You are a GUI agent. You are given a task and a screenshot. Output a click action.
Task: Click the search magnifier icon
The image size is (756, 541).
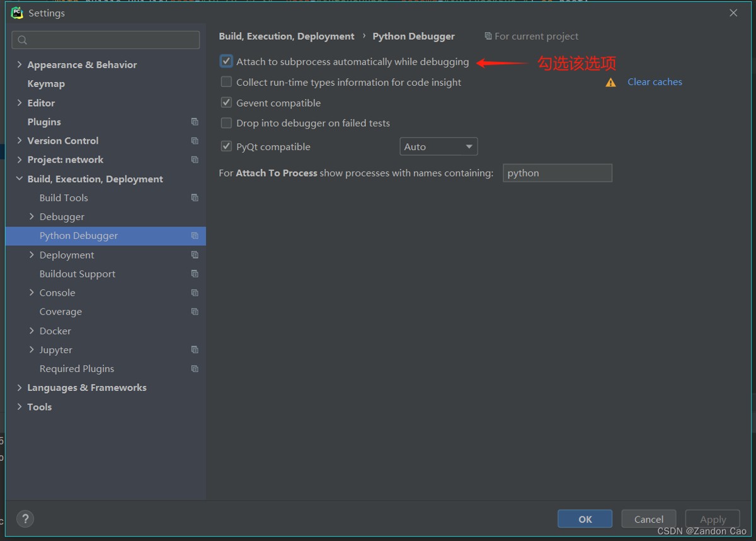(23, 40)
